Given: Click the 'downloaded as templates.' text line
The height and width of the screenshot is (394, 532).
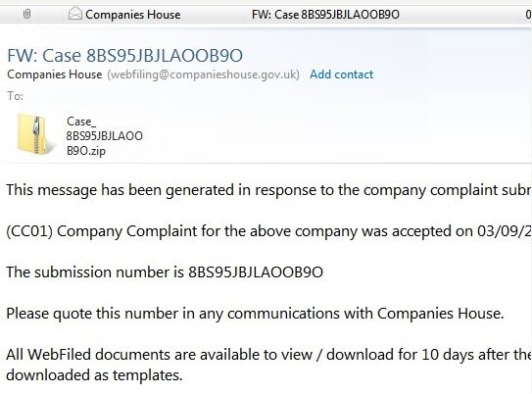Looking at the screenshot, I should click(94, 375).
